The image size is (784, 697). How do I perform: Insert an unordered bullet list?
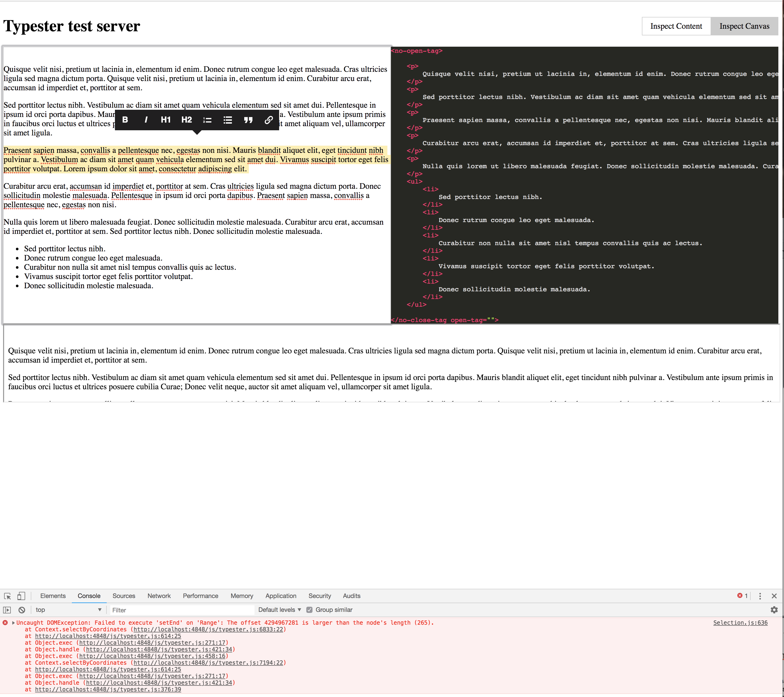coord(228,120)
